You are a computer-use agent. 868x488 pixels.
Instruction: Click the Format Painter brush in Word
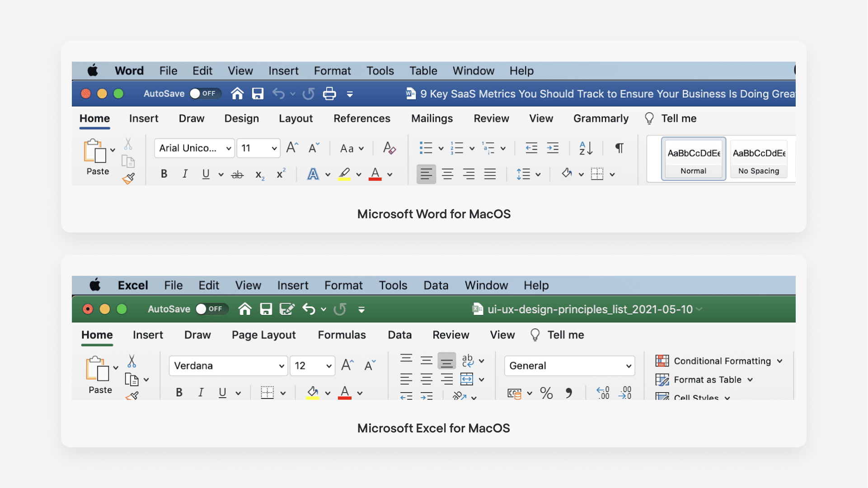click(x=129, y=178)
